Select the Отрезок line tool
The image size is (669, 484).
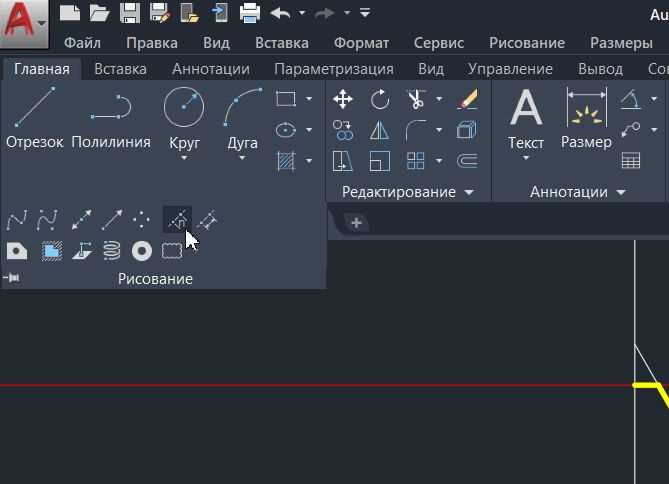[35, 117]
